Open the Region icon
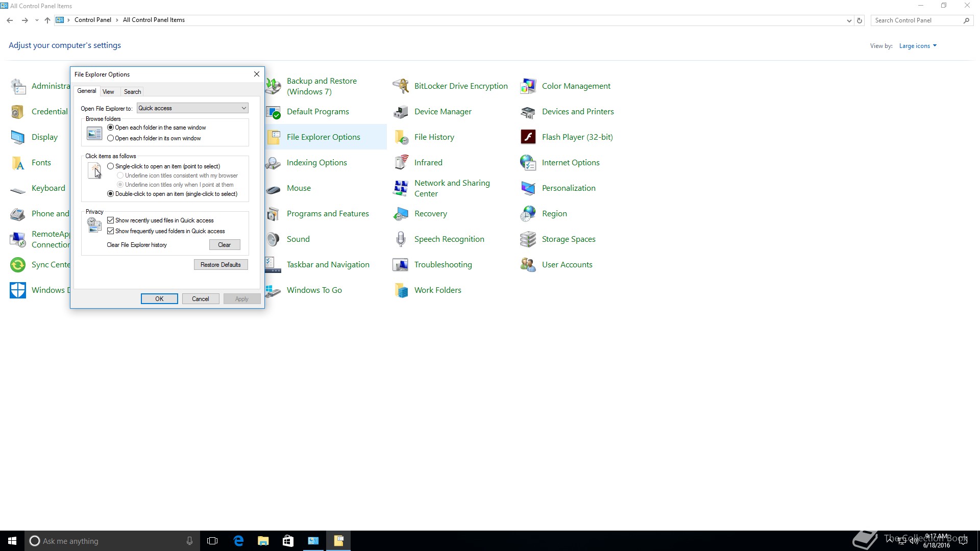 coord(528,214)
